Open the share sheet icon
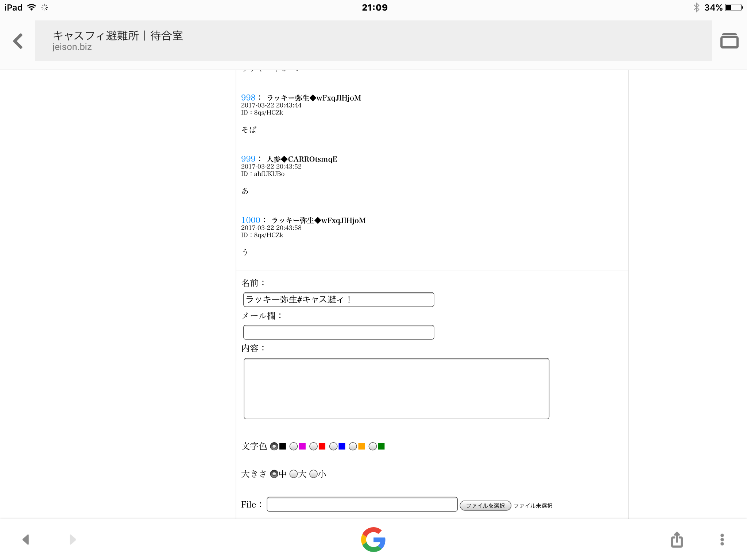747x560 pixels. (x=677, y=540)
